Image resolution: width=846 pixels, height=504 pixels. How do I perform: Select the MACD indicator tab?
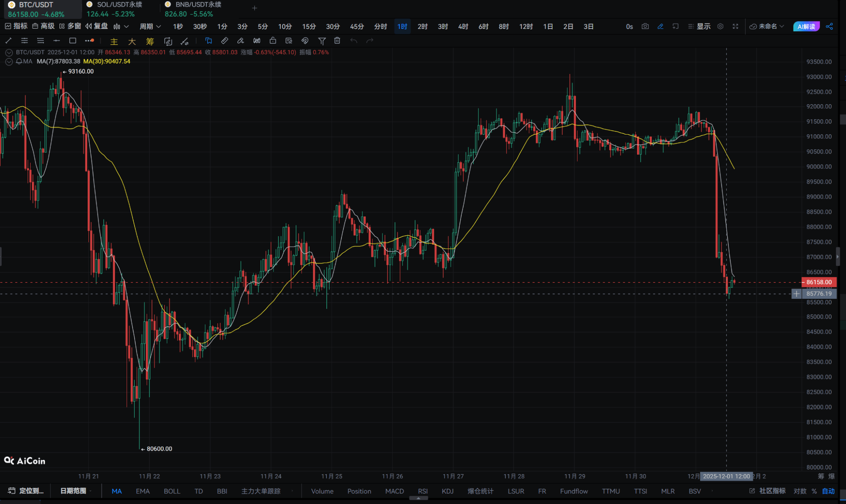pos(394,491)
